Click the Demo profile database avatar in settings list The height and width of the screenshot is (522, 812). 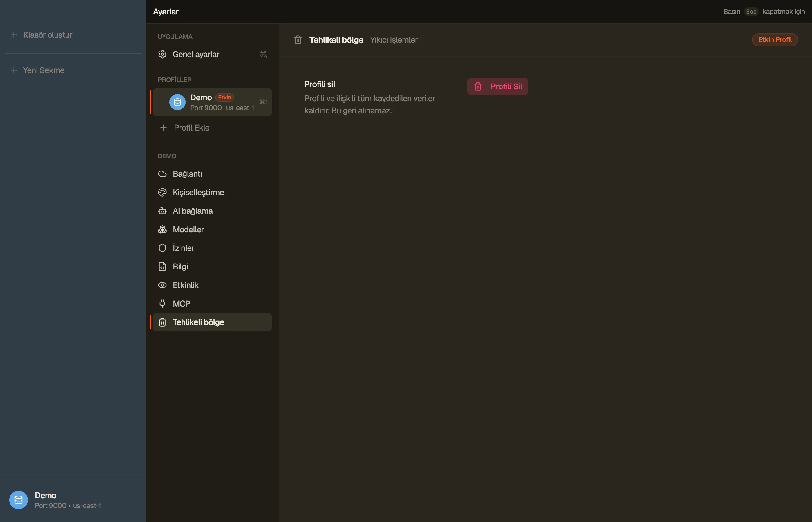(177, 102)
